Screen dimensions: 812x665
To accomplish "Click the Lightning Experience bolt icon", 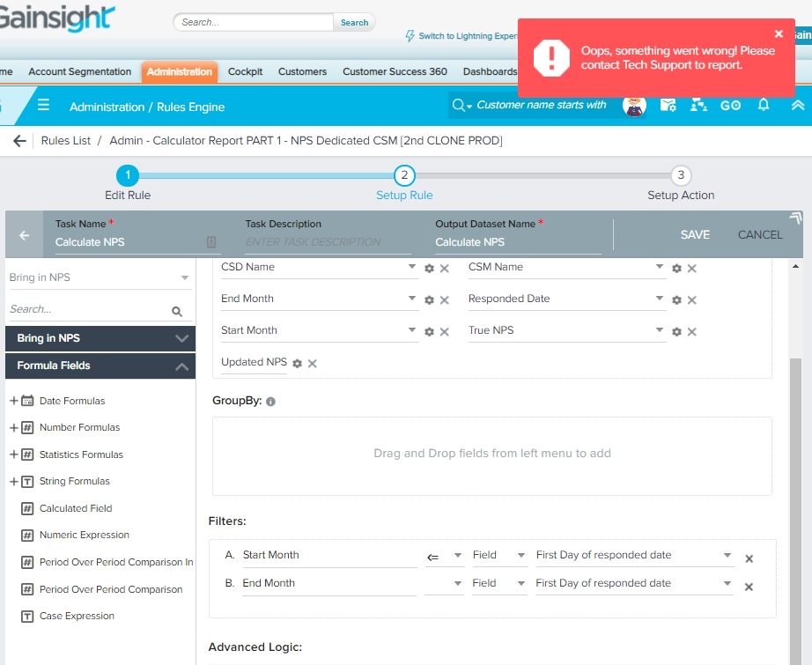I will 410,36.
